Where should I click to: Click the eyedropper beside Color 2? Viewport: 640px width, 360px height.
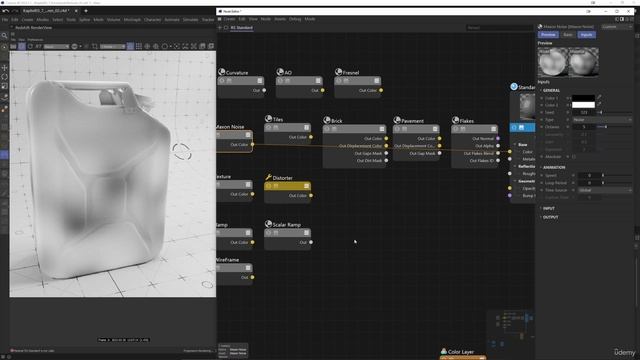coord(599,105)
